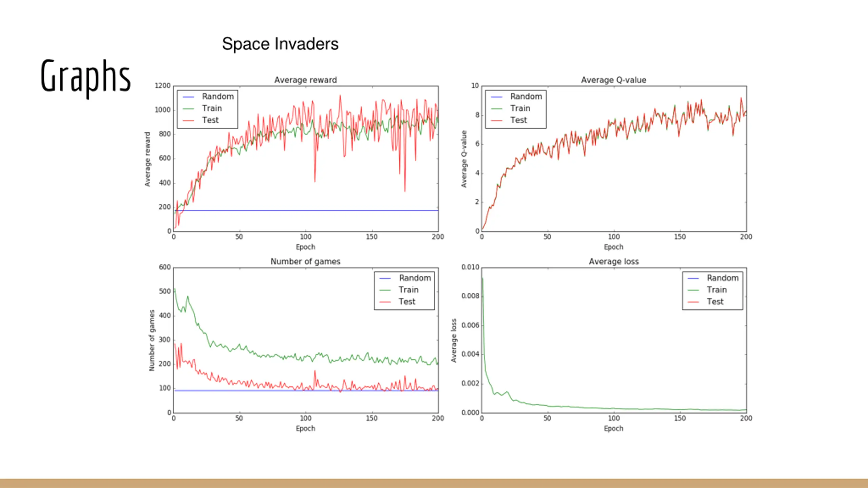Click the vertical Number of games axis label
The height and width of the screenshot is (488, 868).
[152, 340]
